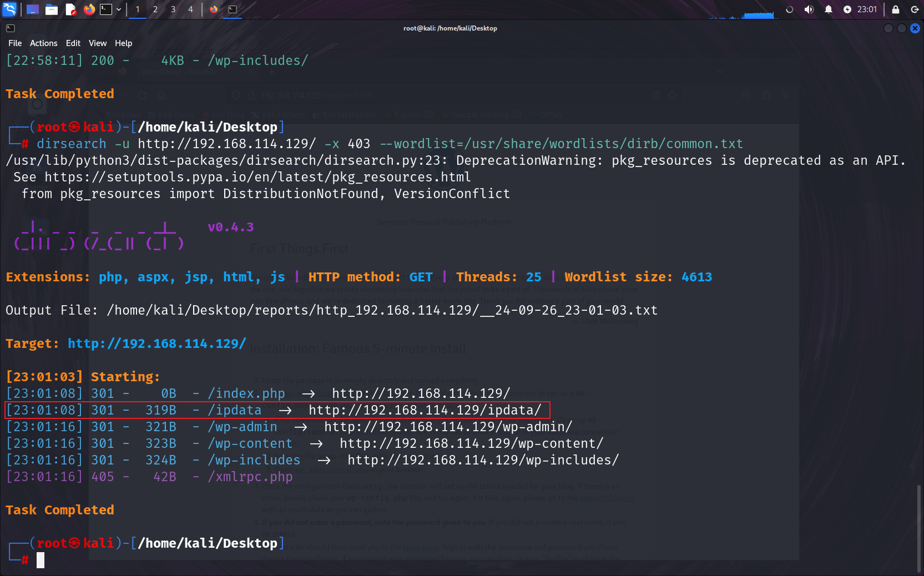Viewport: 924px width, 576px height.
Task: Click the log out icon
Action: [x=915, y=9]
